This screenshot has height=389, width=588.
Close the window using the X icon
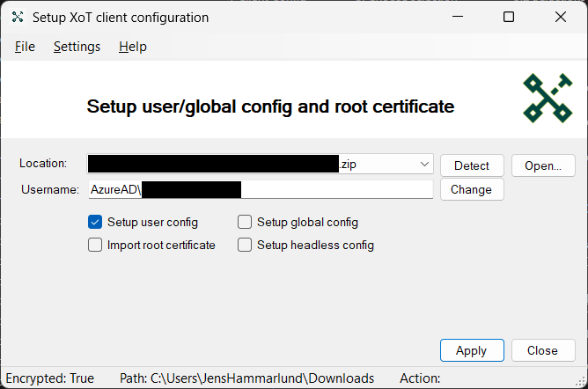560,17
